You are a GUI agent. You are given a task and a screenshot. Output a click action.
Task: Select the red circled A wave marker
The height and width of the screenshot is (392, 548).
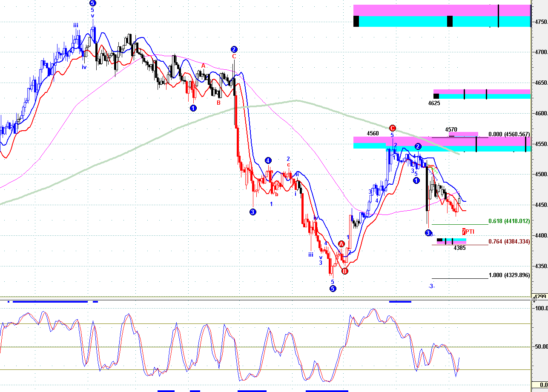(341, 244)
